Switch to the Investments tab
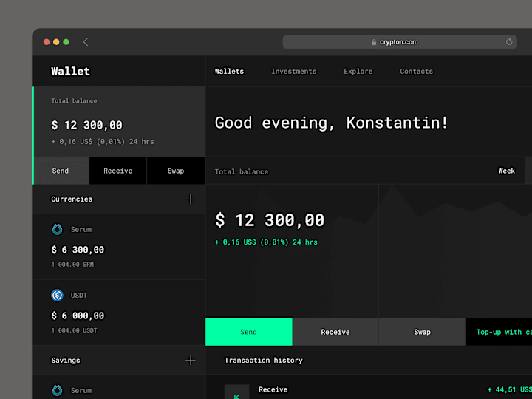The height and width of the screenshot is (399, 532). tap(294, 71)
